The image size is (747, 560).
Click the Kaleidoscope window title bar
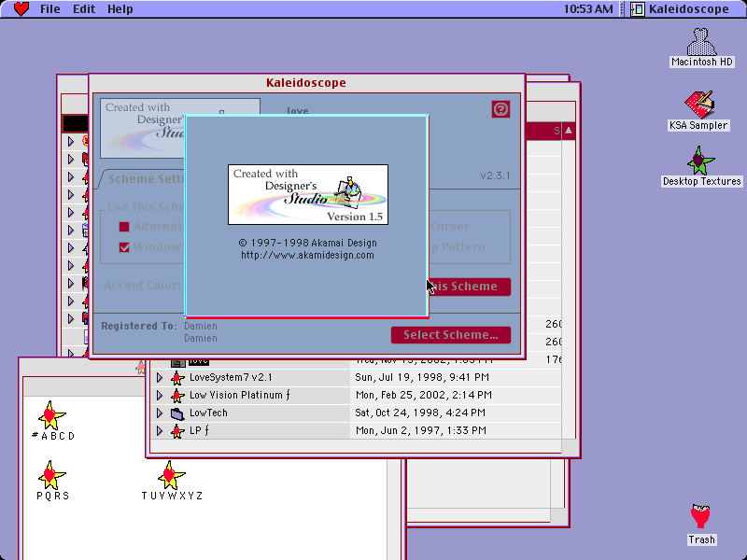pos(306,83)
